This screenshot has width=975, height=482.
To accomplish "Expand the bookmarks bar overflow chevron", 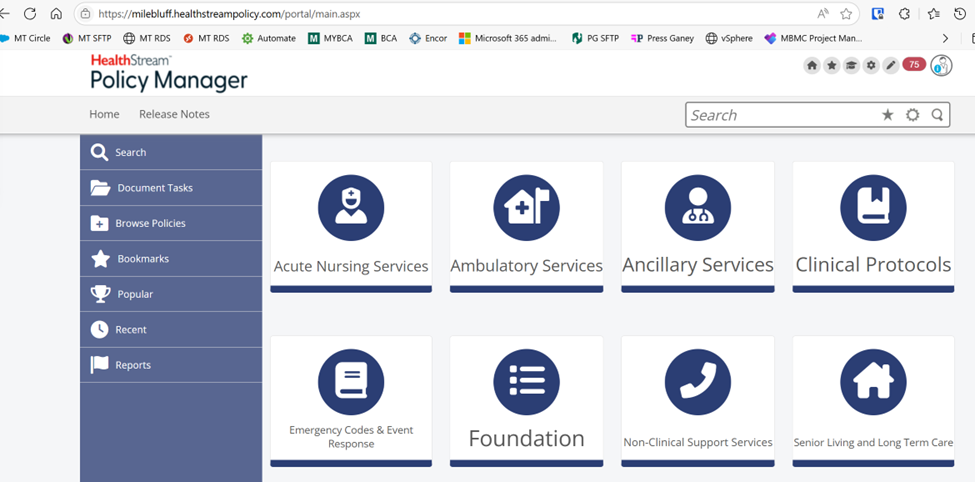I will pyautogui.click(x=945, y=38).
